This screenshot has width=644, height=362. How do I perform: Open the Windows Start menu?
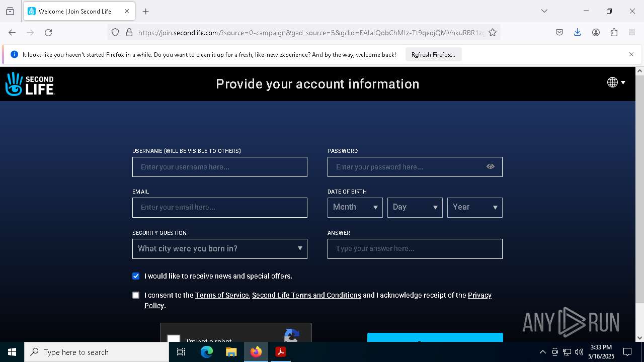point(12,352)
